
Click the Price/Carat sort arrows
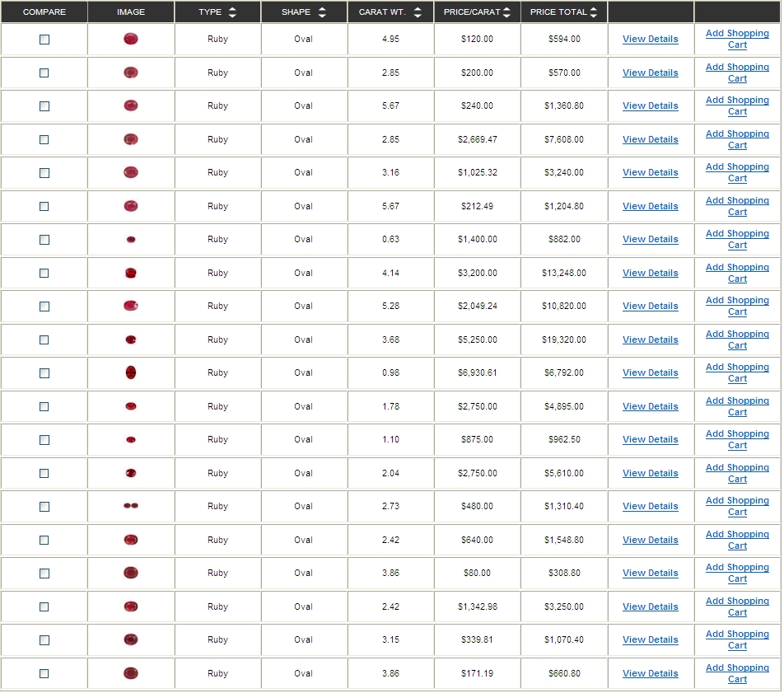pyautogui.click(x=506, y=12)
